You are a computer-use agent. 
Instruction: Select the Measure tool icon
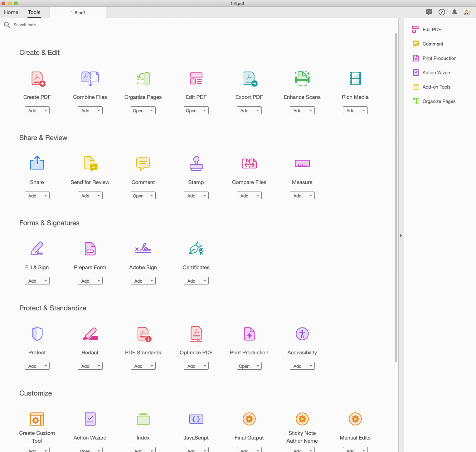(x=302, y=163)
